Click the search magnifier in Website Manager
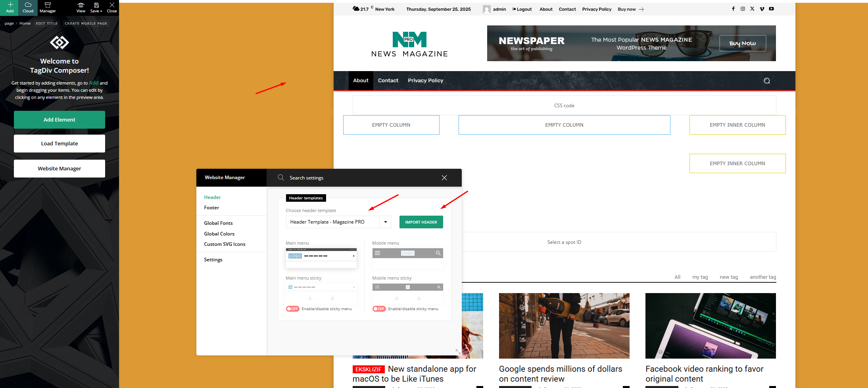 [x=281, y=178]
